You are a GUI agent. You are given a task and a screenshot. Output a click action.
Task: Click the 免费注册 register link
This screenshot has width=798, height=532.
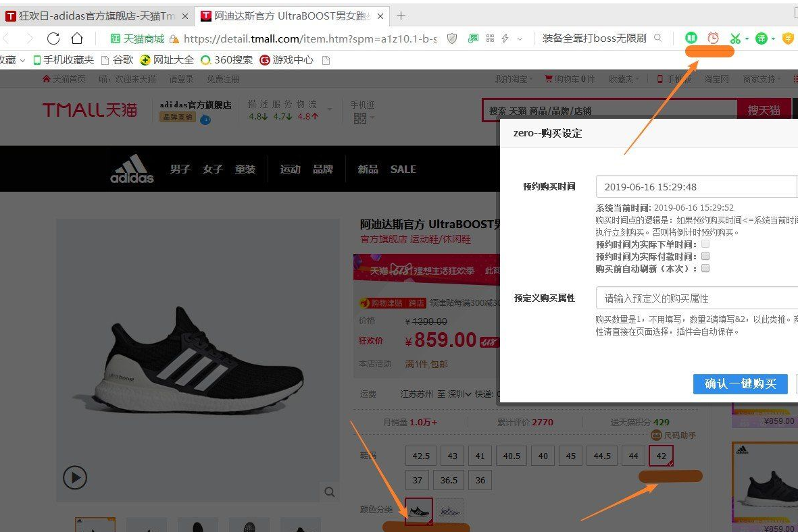tap(223, 79)
